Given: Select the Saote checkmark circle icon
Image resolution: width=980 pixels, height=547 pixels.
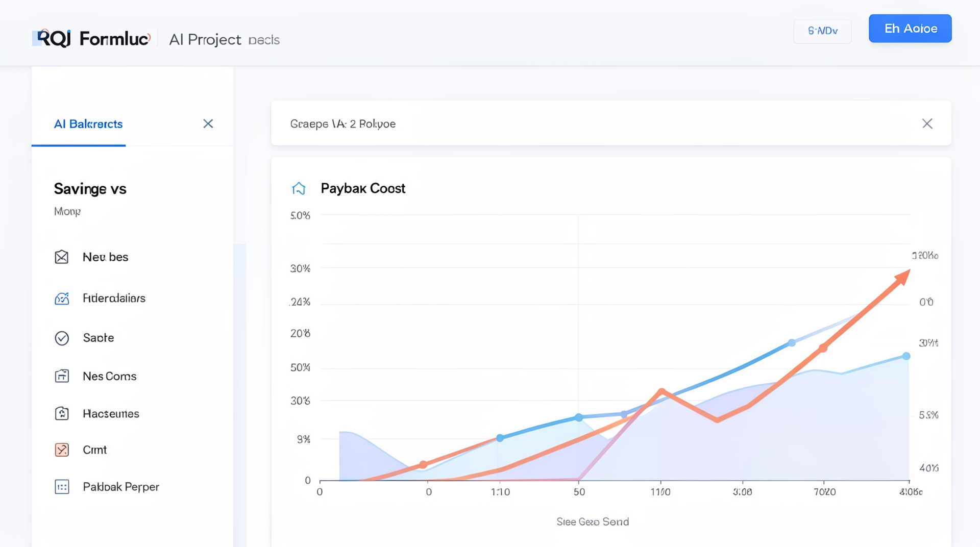Looking at the screenshot, I should click(x=62, y=338).
